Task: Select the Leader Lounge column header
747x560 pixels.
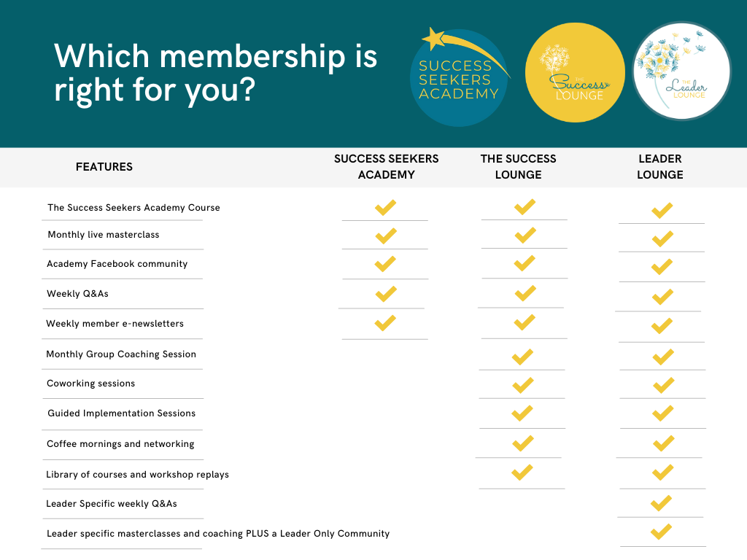Action: 660,167
